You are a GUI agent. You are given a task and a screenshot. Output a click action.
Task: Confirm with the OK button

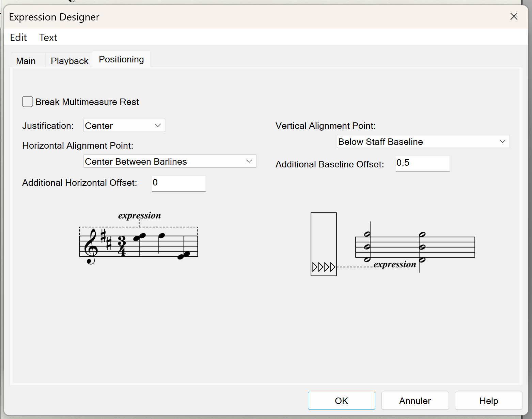tap(341, 401)
